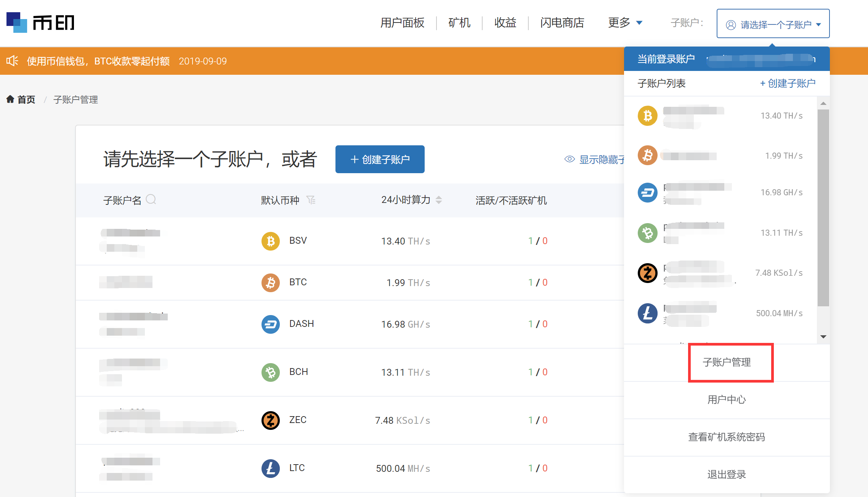This screenshot has width=868, height=497.
Task: Select the 13.40 TH/s BSV sub-account in dropdown
Action: pyautogui.click(x=720, y=116)
